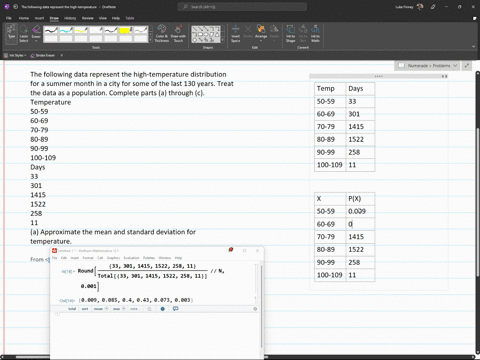Click the pen icon in title bar

coord(433,7)
